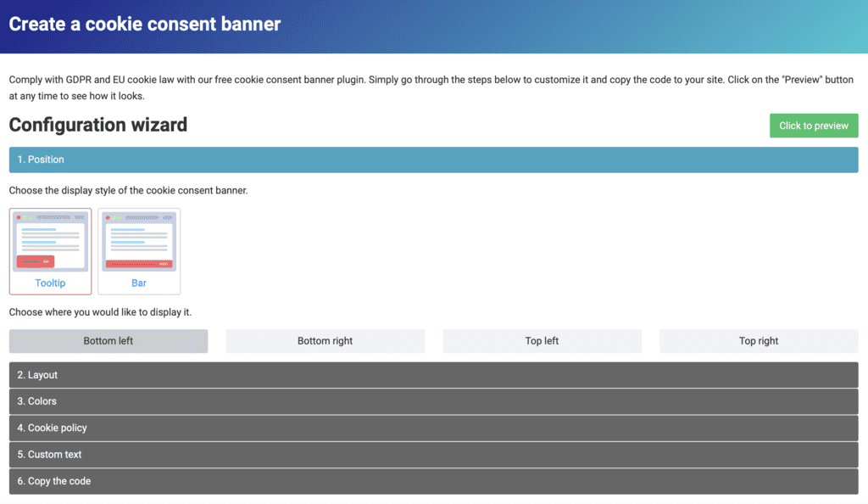Click the Configuration wizard heading
The width and height of the screenshot is (868, 504).
pyautogui.click(x=98, y=125)
